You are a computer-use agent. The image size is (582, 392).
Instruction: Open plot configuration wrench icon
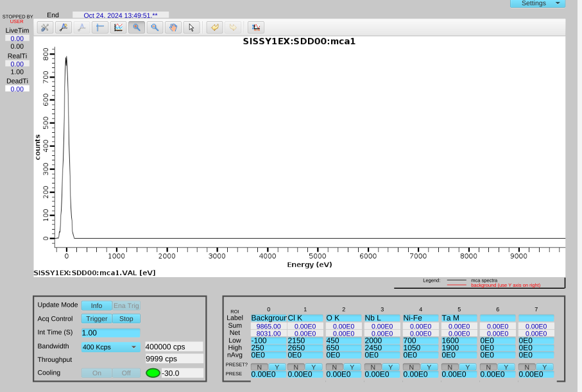45,28
